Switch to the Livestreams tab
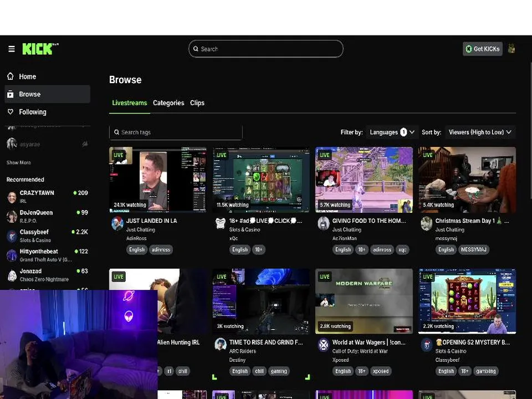Viewport: 532px width, 399px height. pos(130,103)
